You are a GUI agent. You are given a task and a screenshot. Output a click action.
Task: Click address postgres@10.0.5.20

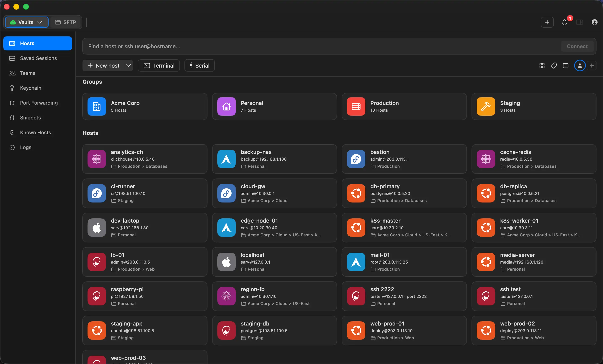coord(390,193)
